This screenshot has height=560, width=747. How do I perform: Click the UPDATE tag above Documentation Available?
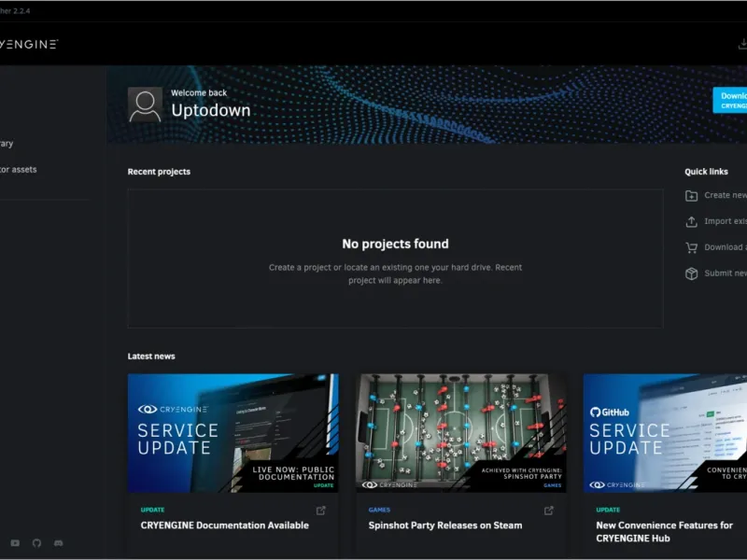[x=152, y=510]
